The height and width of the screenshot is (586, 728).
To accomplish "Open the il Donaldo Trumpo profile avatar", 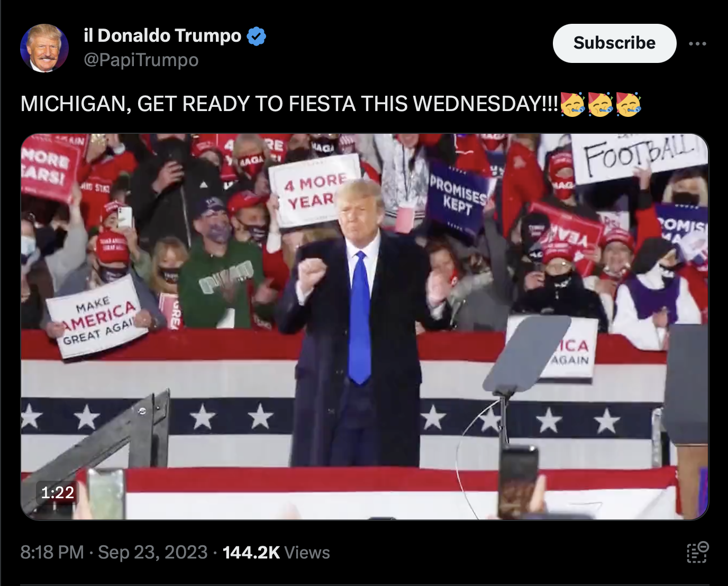I will coord(44,48).
